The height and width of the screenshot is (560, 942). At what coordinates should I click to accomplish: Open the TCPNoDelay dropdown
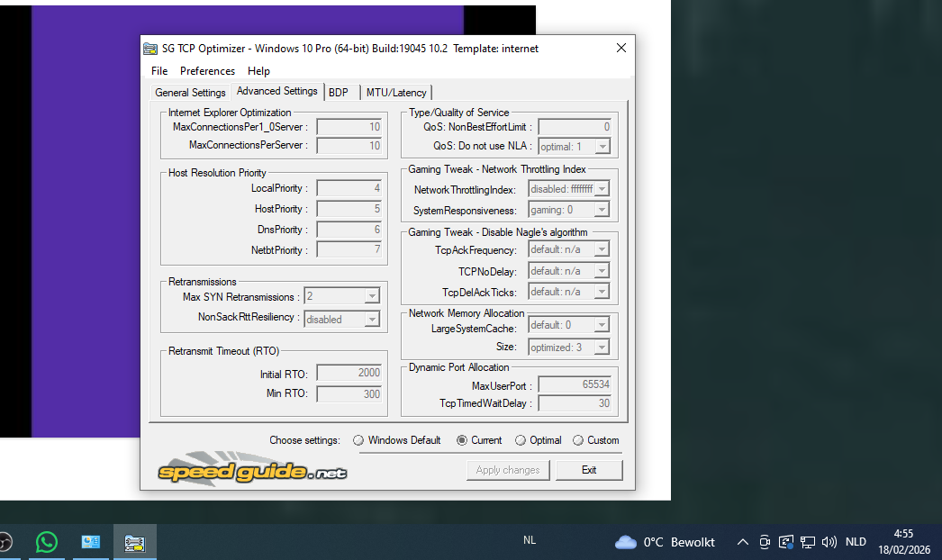(602, 271)
